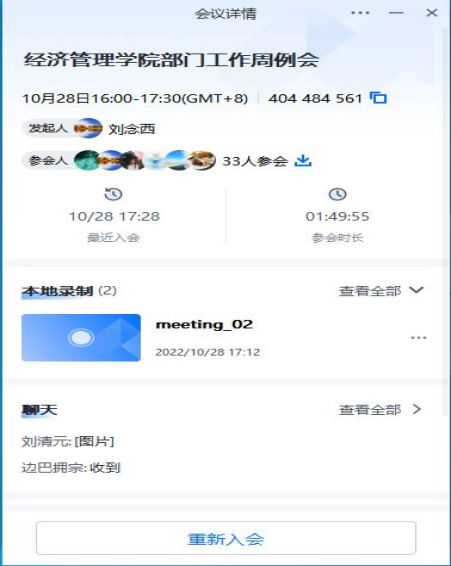Minimize the 会议详情 window

point(396,13)
